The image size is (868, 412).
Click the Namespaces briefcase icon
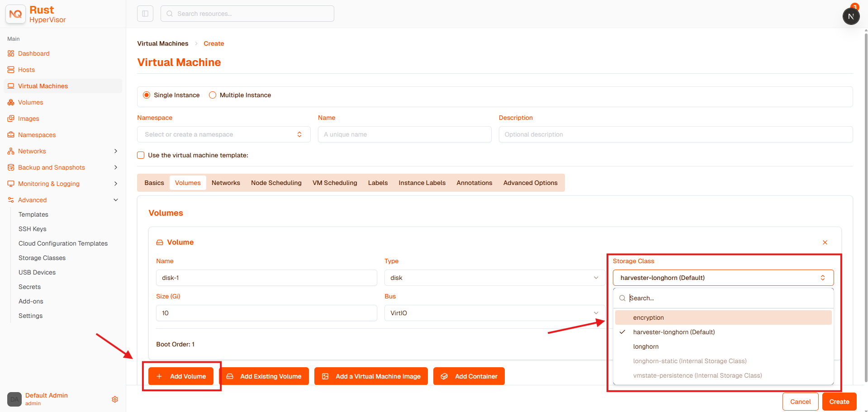[11, 135]
